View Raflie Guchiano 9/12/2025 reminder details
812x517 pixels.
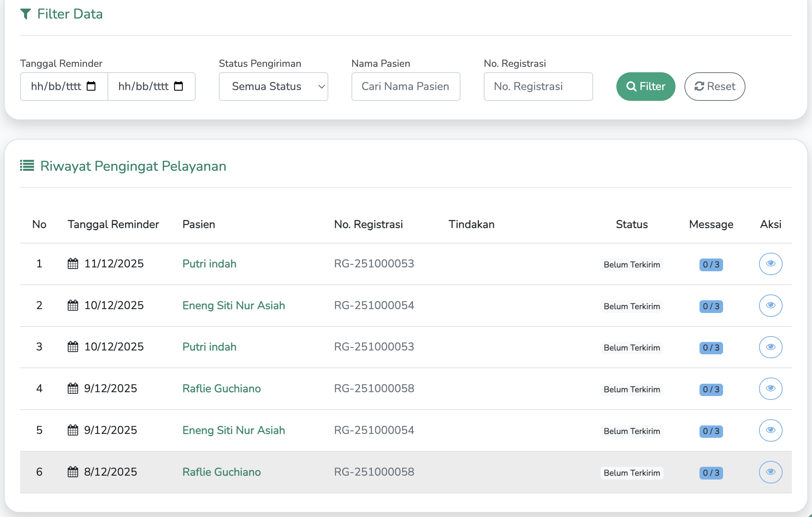(x=770, y=389)
